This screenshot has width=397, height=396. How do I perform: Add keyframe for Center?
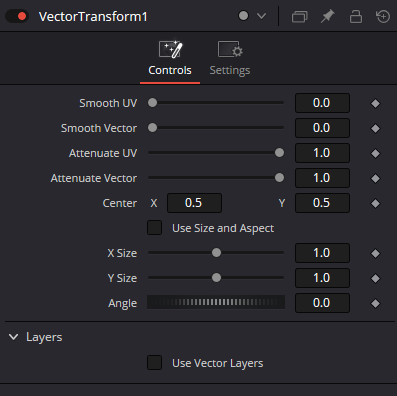point(375,203)
